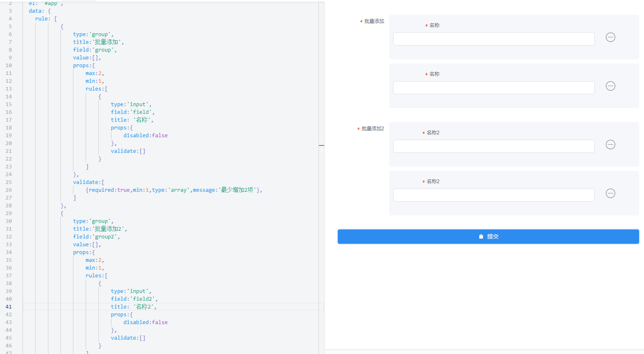Click the 批量添加 form label
Image resolution: width=644 pixels, height=354 pixels.
(x=374, y=21)
